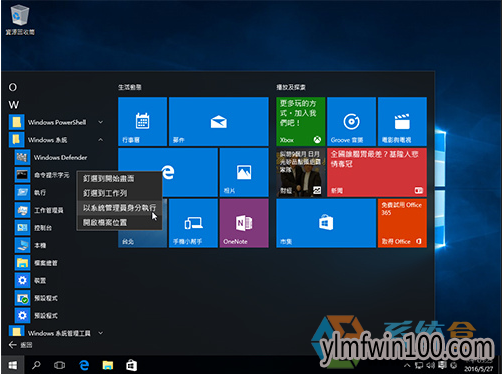Collapse the Windows 系統 folder chevron
This screenshot has width=504, height=374.
click(x=100, y=140)
